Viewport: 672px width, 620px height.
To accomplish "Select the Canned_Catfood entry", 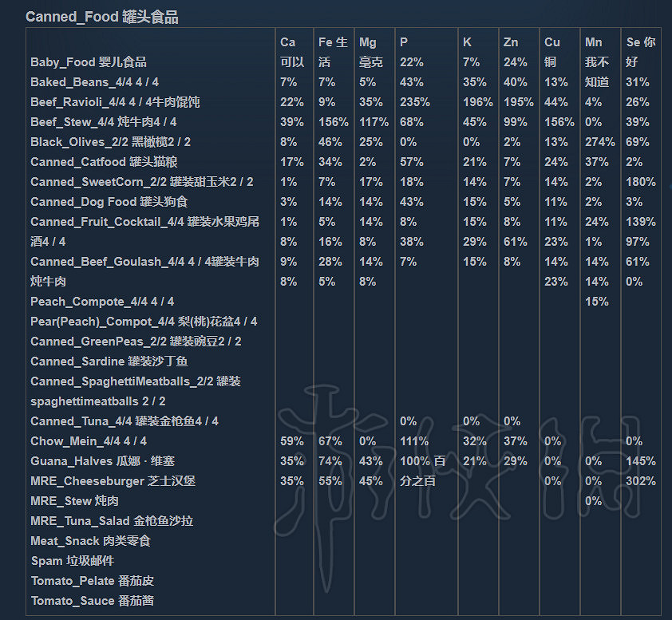I will 104,162.
